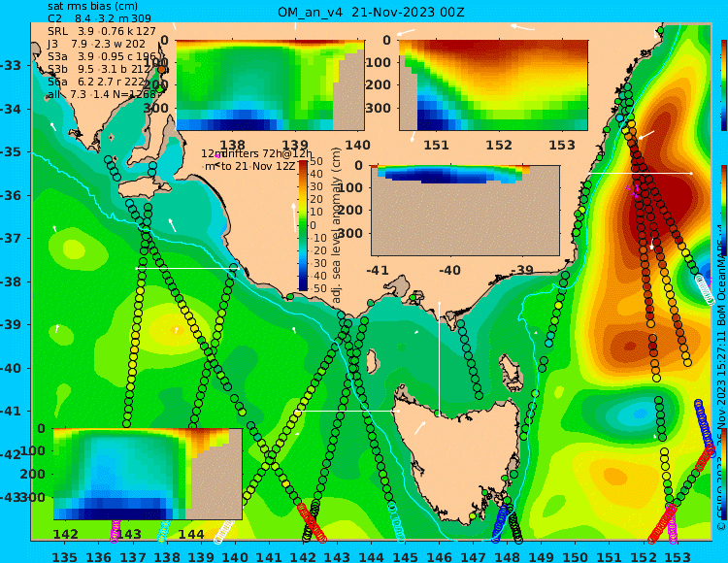This screenshot has height=563, width=728.
Task: Select the S3a satellite statistics row
Action: point(101,56)
